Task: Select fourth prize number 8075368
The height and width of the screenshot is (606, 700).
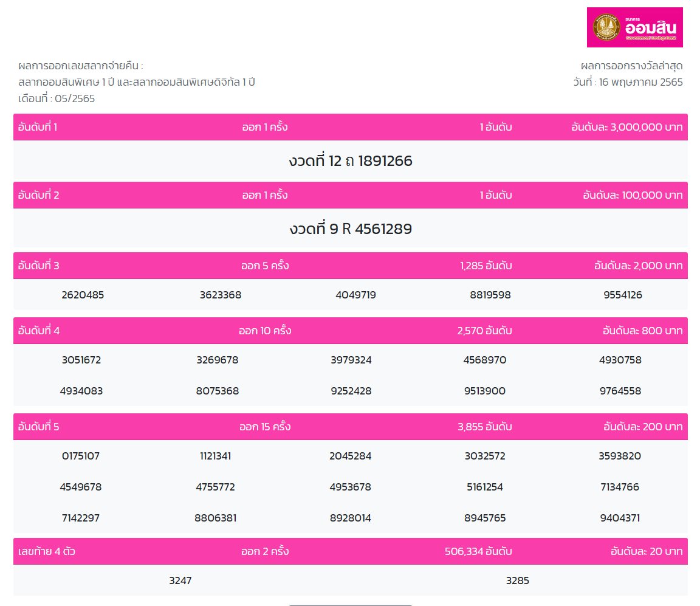Action: (218, 391)
